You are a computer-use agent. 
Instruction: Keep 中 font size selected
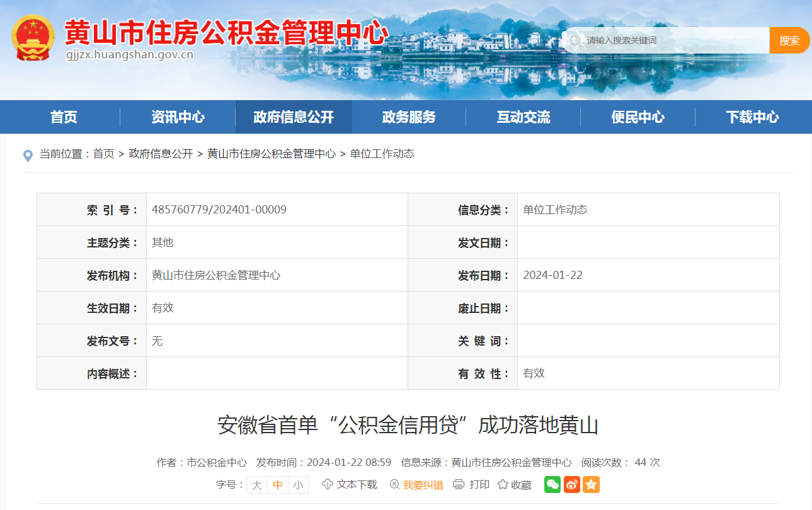tap(277, 485)
